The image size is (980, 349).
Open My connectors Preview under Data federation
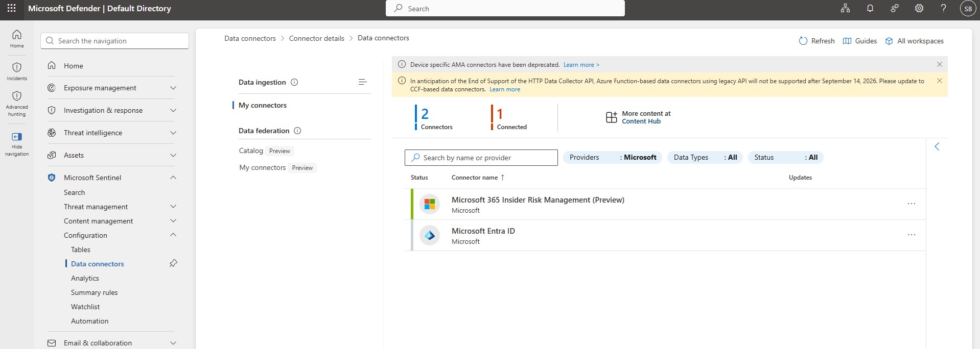(277, 167)
